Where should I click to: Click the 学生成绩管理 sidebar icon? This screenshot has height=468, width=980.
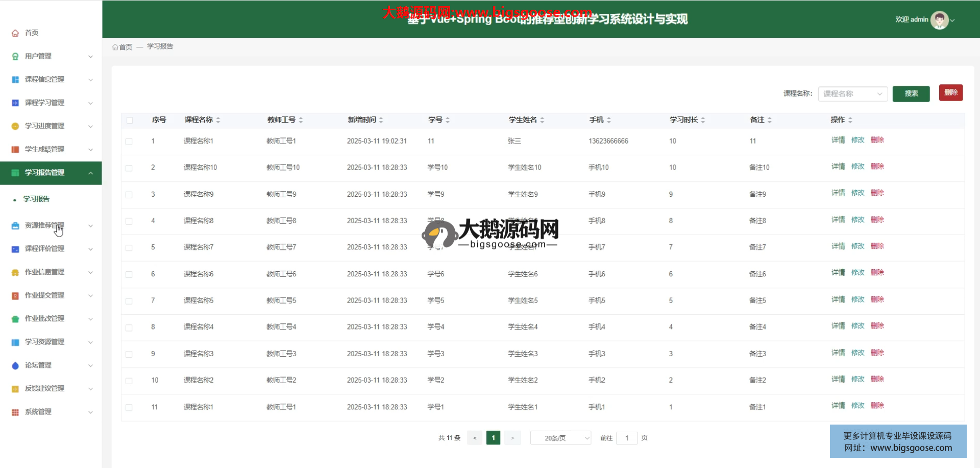15,150
